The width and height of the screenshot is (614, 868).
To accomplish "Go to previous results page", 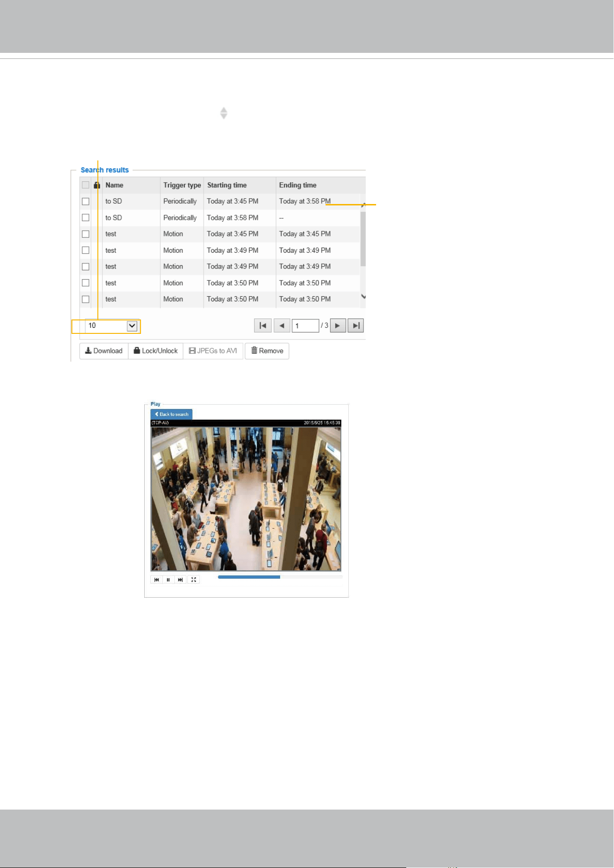I will (282, 325).
